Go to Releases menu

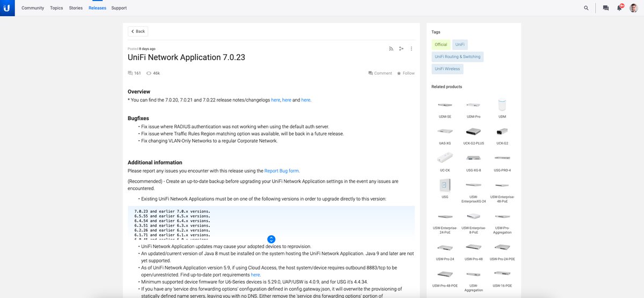[97, 8]
